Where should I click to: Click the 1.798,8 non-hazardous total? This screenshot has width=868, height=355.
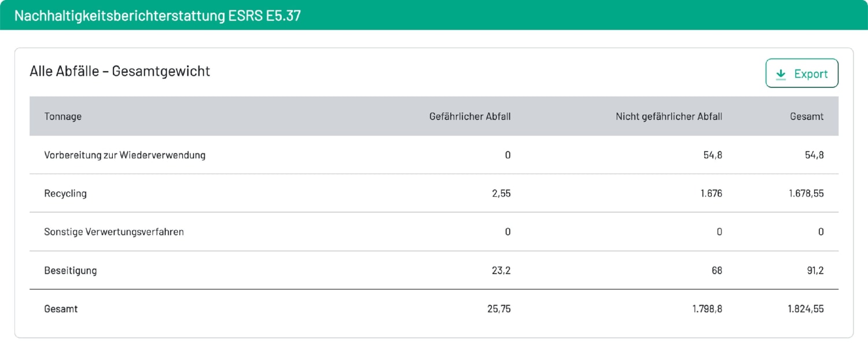coord(707,309)
